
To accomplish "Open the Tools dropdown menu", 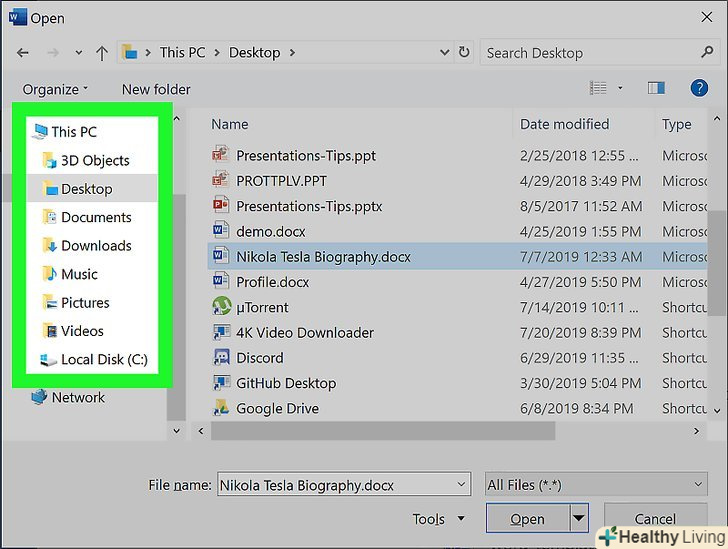I will (439, 519).
